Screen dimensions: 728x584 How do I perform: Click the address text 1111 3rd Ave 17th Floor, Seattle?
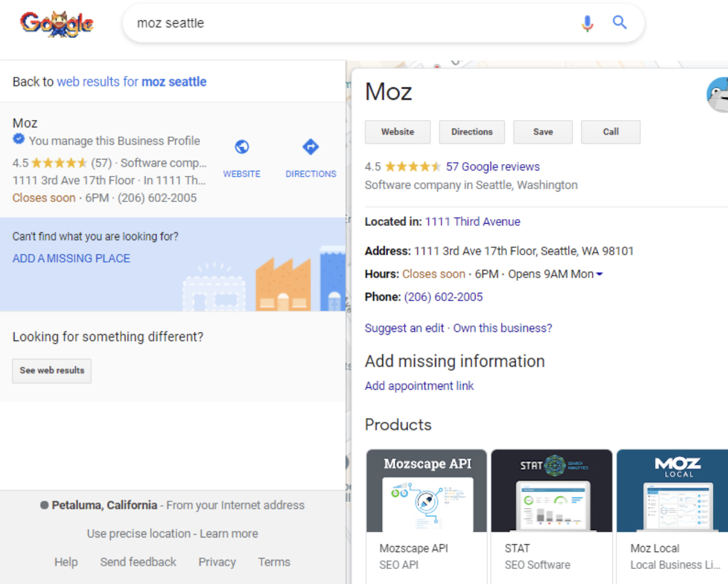524,251
